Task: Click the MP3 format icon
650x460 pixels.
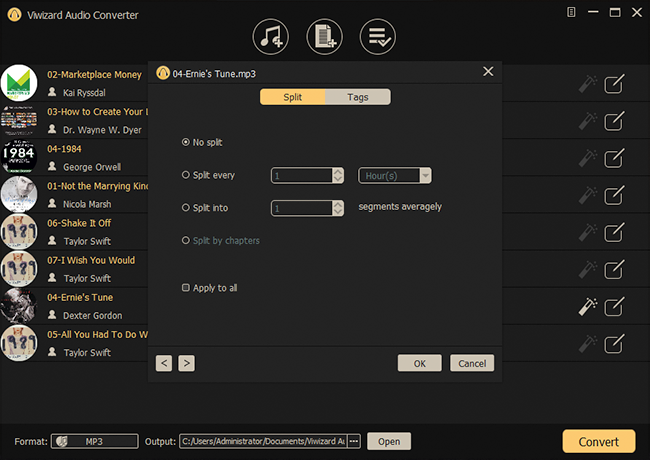Action: pos(62,441)
